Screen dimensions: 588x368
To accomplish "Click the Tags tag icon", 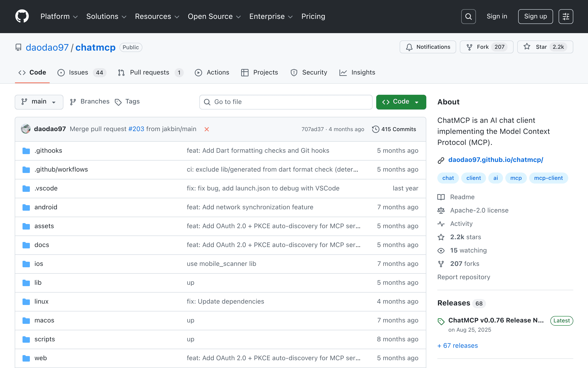I will 118,102.
